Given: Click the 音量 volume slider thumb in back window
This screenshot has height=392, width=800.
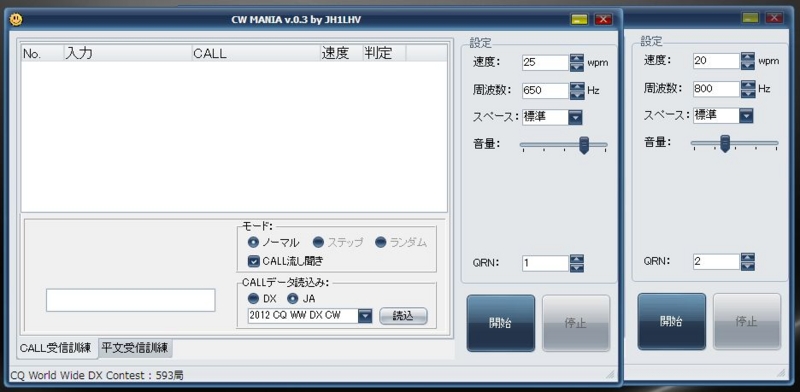Looking at the screenshot, I should point(724,143).
